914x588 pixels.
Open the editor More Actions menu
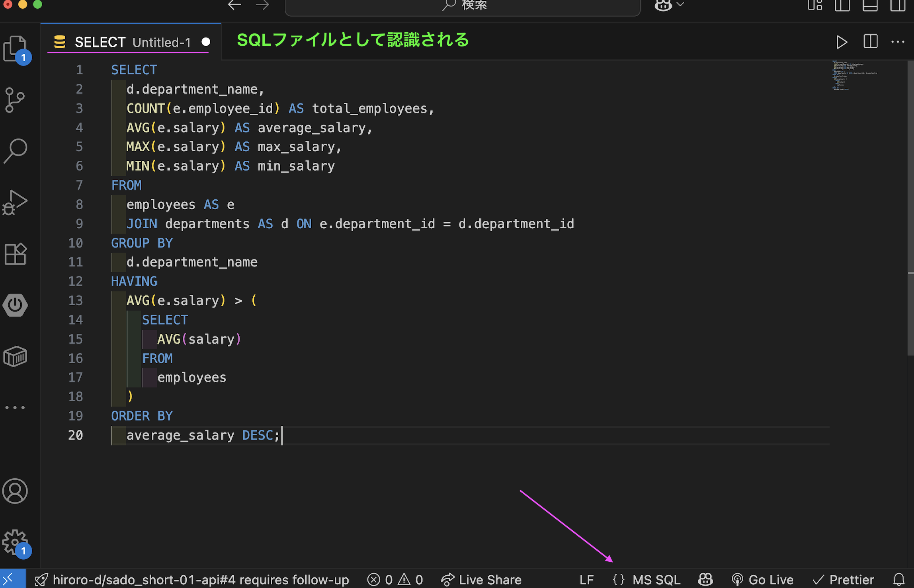pos(898,42)
